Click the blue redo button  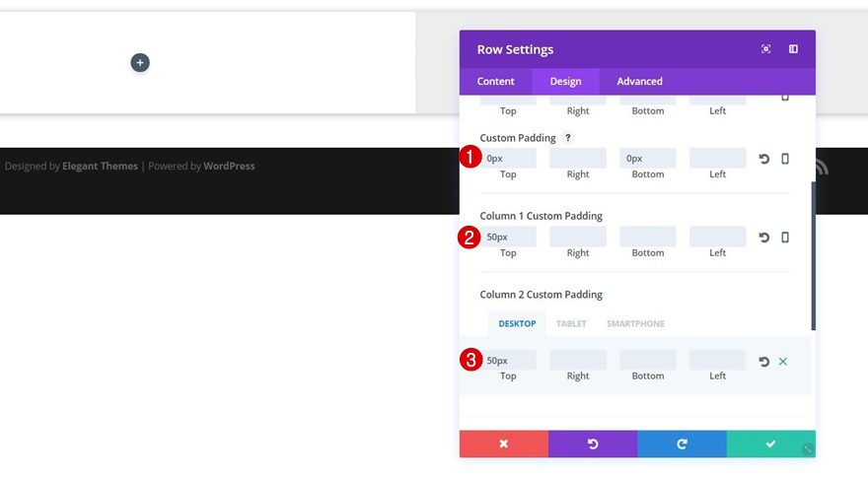point(682,444)
